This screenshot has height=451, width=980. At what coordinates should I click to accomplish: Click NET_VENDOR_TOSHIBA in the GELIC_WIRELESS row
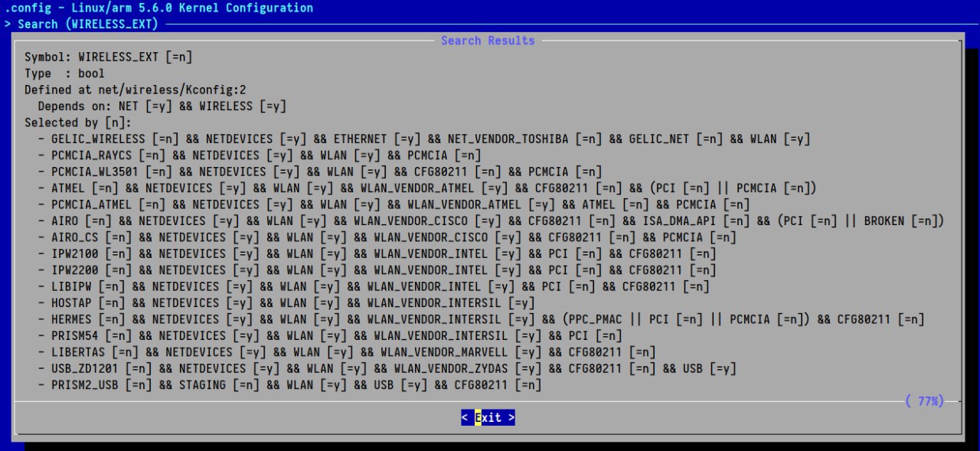coord(508,139)
